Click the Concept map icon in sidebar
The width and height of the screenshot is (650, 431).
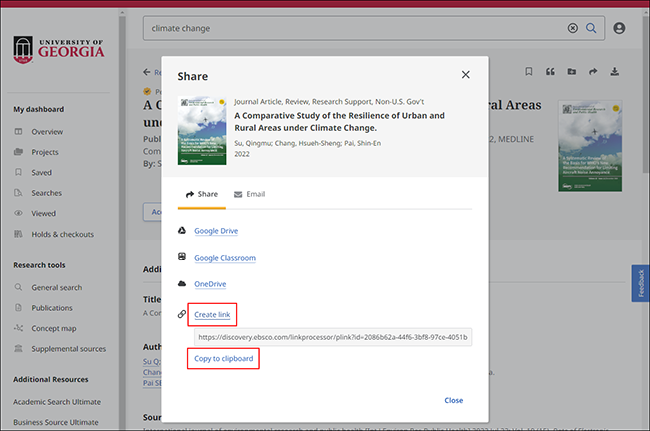click(18, 328)
